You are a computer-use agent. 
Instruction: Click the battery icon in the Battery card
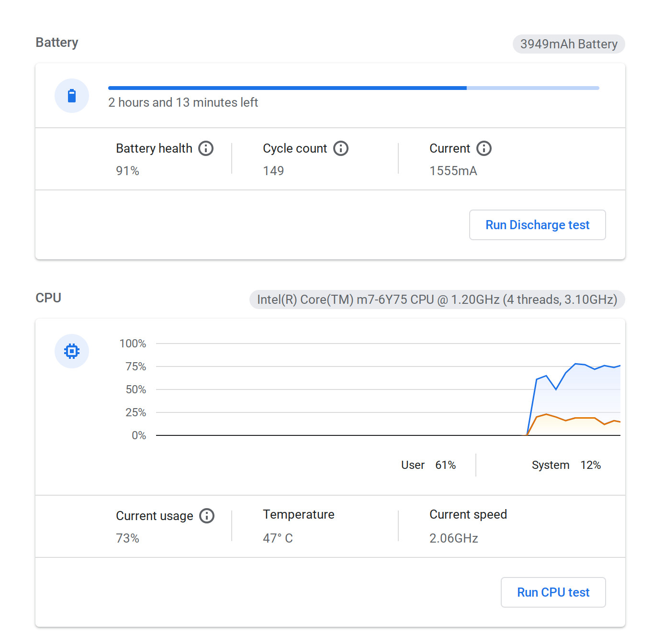click(x=72, y=96)
